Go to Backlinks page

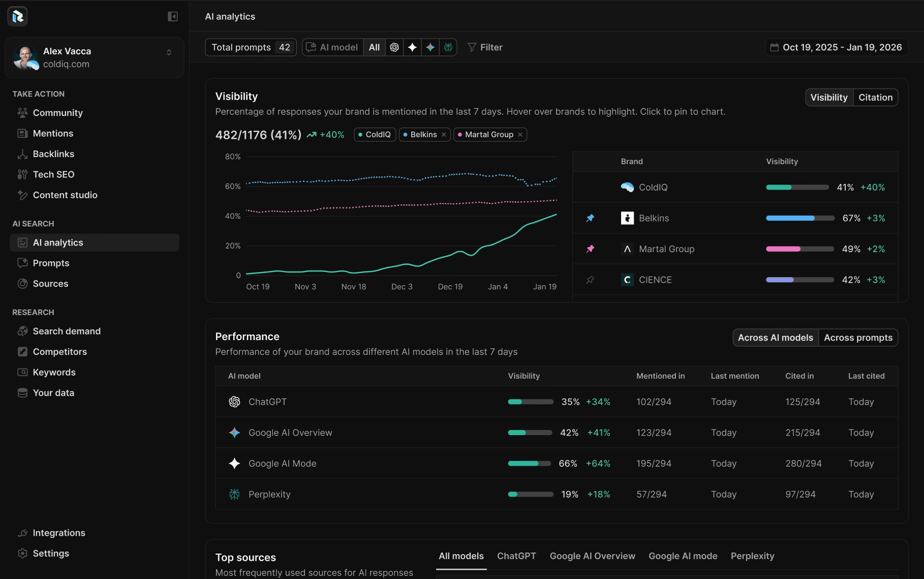[95, 154]
